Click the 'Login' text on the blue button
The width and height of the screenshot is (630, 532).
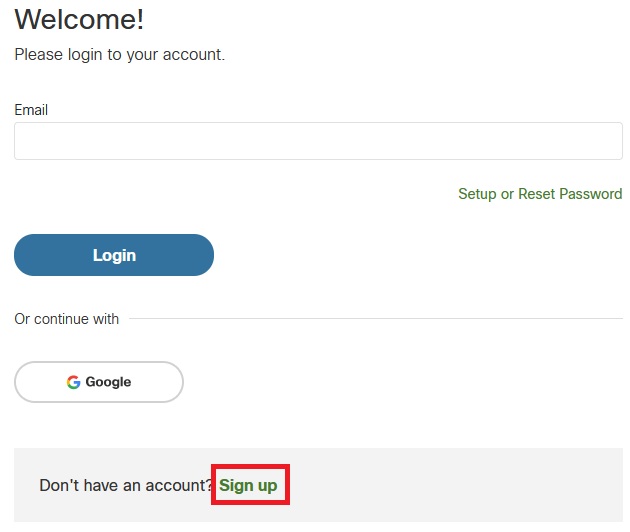[114, 255]
